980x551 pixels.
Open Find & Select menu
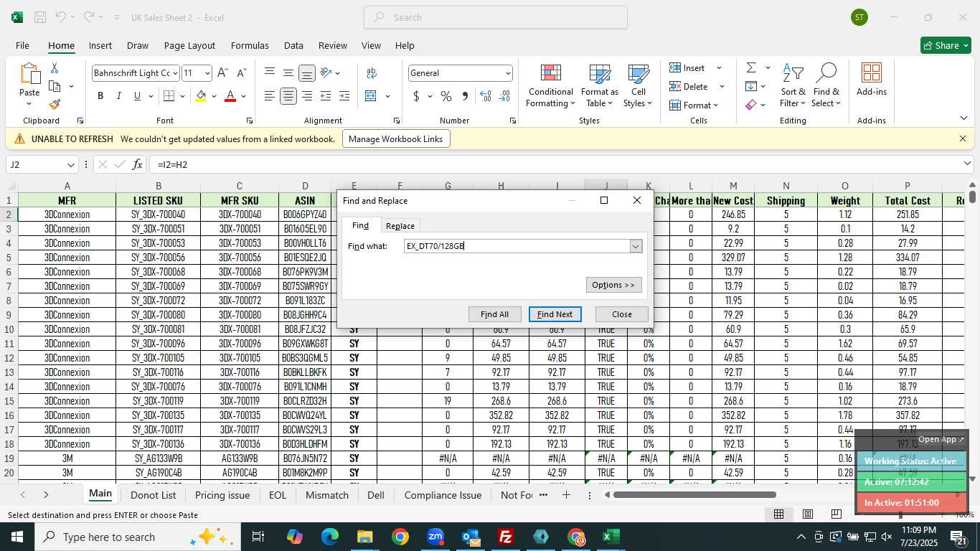(826, 86)
